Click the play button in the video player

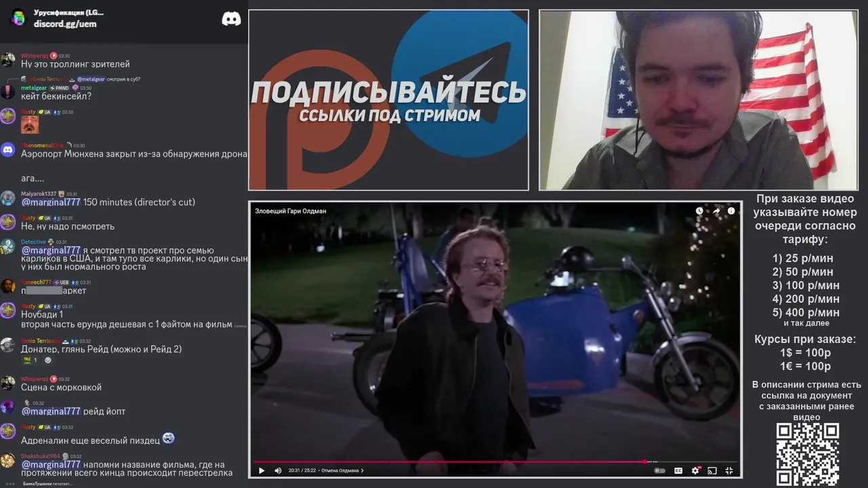[261, 470]
